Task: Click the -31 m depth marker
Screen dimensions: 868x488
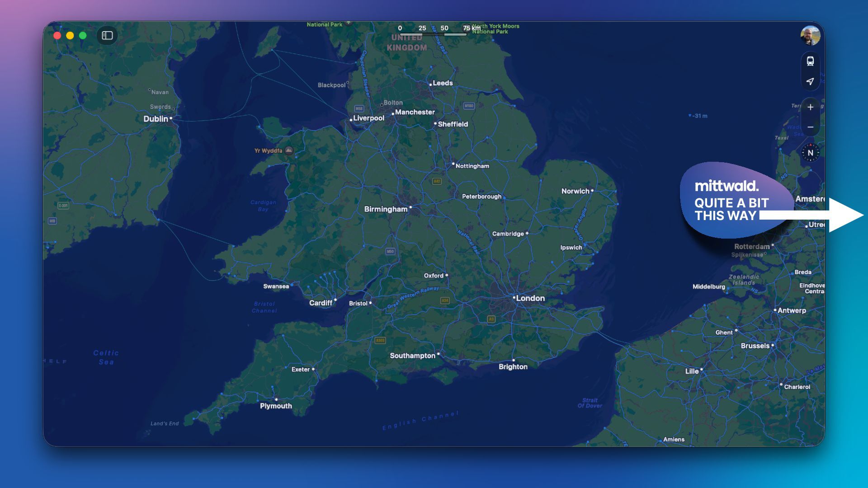Action: [698, 116]
